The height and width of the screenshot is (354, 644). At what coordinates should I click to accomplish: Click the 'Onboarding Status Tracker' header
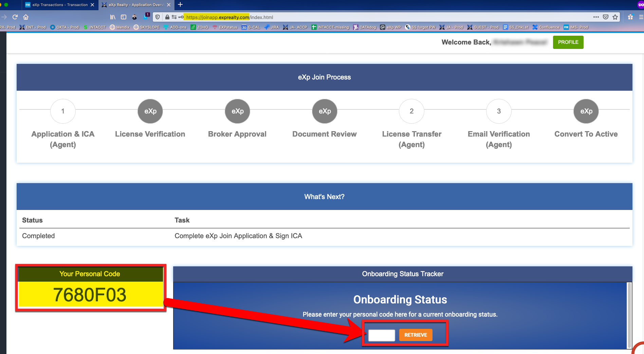[403, 274]
